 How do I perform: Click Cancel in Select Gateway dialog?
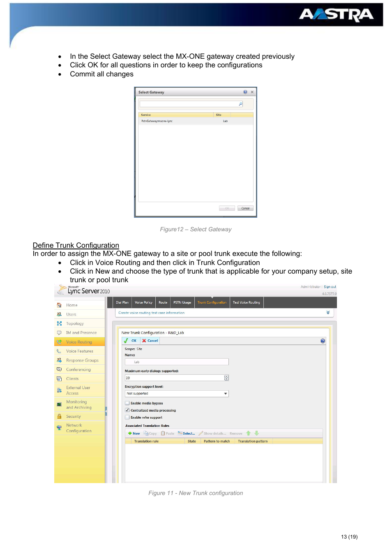point(245,208)
